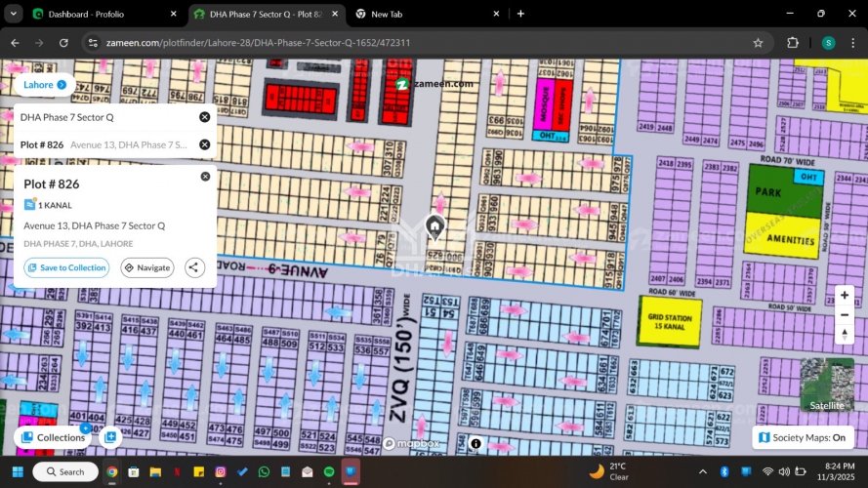Expand the Lahore city selector
The height and width of the screenshot is (488, 868).
45,85
